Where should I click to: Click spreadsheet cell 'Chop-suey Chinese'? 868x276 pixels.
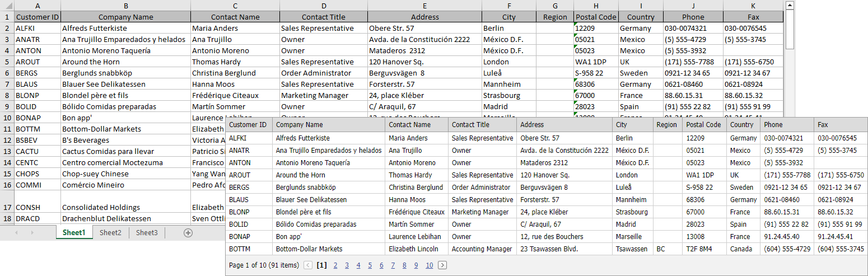pyautogui.click(x=125, y=174)
